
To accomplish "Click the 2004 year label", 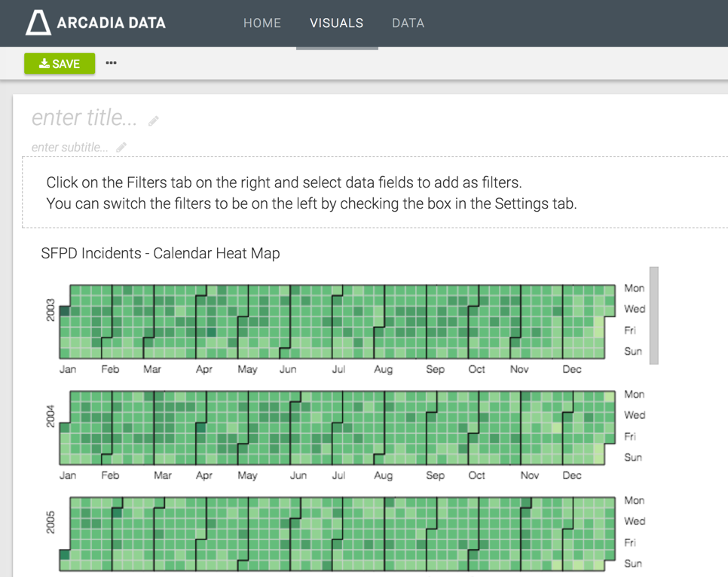I will point(50,417).
